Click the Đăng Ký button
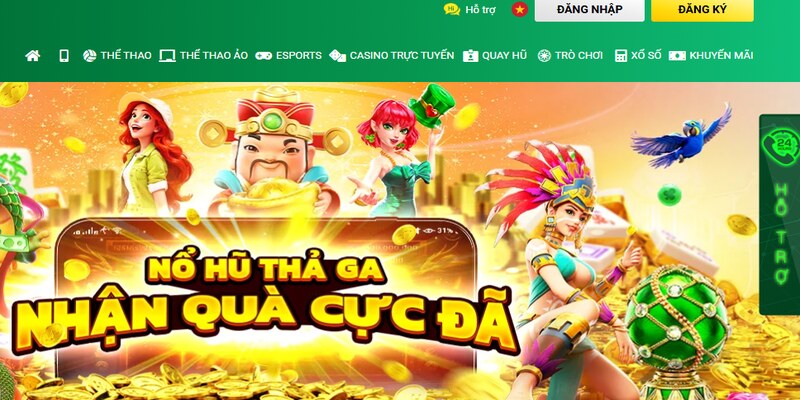Viewport: 800px width, 400px height. pos(702,10)
